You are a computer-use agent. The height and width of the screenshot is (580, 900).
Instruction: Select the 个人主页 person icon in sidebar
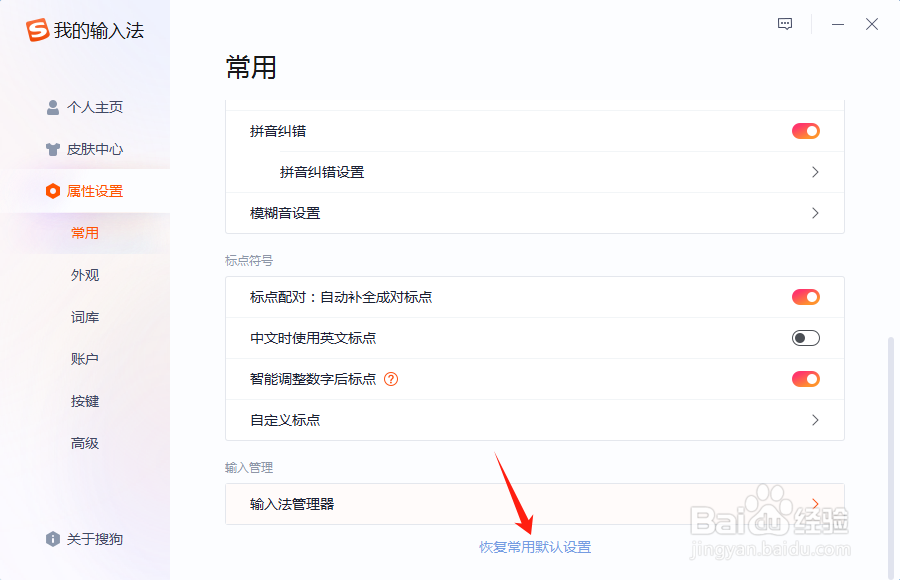coord(52,107)
